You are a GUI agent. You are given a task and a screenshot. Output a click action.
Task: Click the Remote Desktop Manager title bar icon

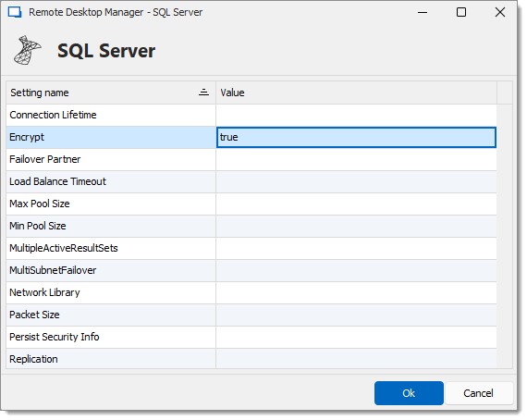click(x=15, y=12)
